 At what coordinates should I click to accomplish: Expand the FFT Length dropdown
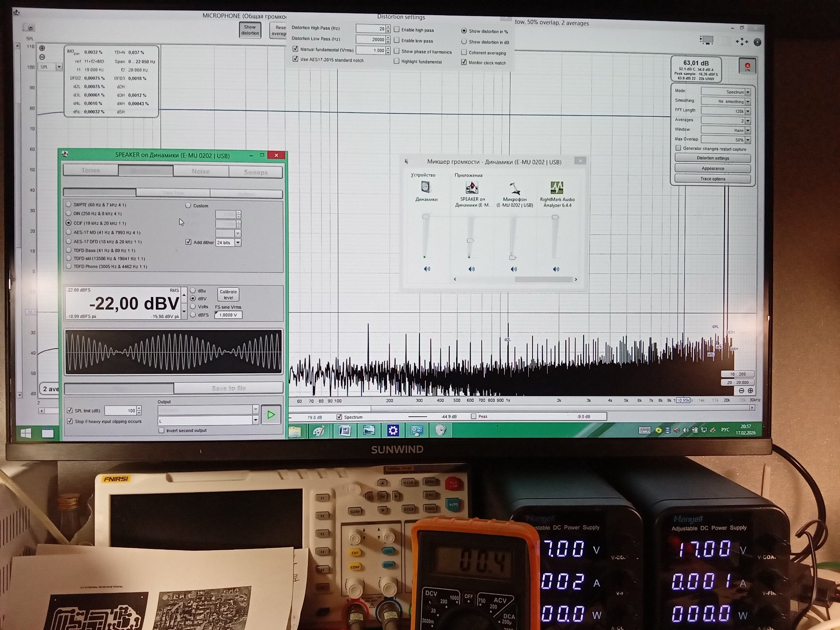pos(748,111)
